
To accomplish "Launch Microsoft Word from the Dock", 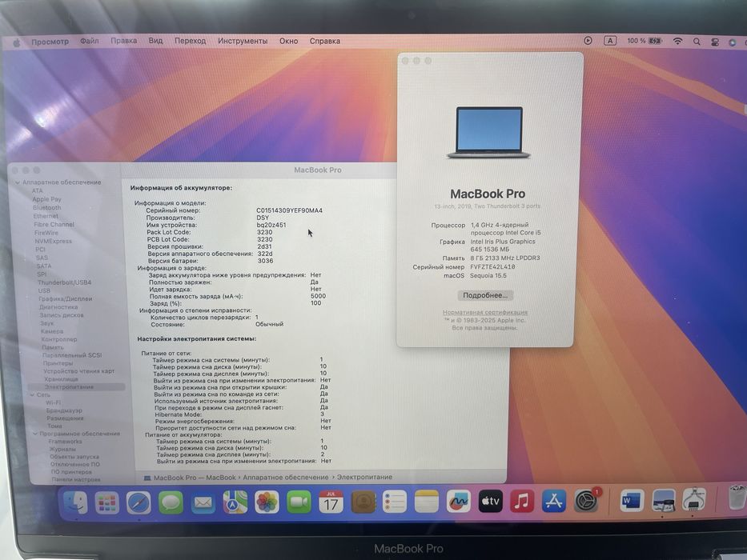I will [632, 501].
